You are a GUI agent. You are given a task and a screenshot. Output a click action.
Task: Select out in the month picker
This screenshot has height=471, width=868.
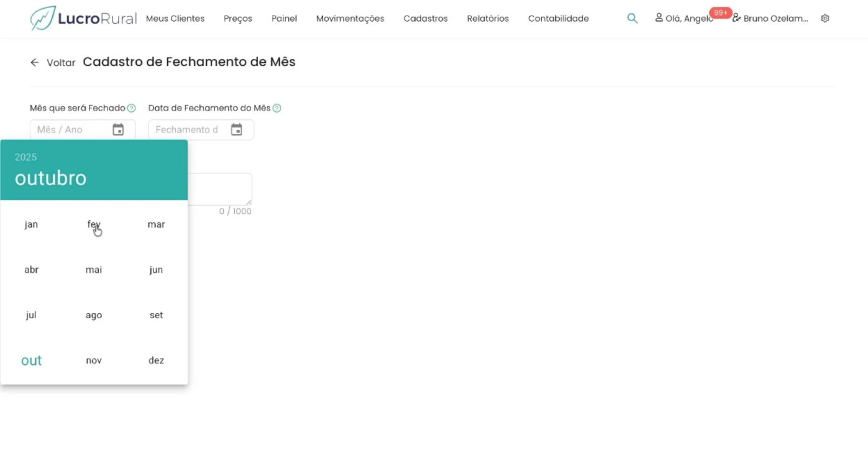pyautogui.click(x=31, y=360)
